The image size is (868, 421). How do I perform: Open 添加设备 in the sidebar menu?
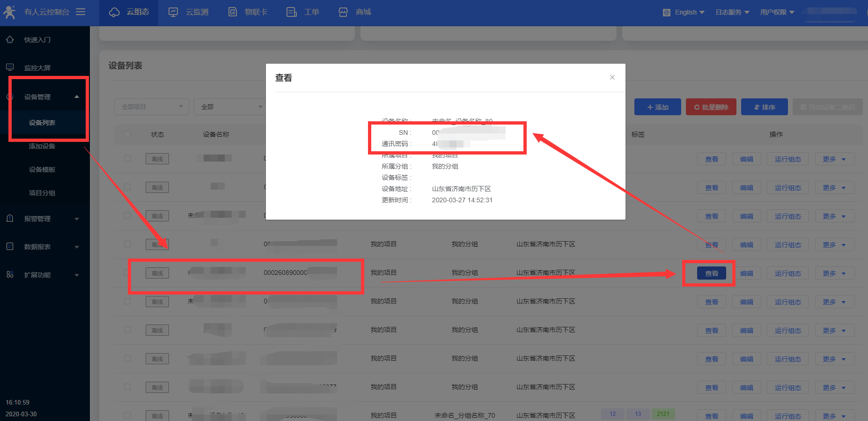[x=42, y=146]
